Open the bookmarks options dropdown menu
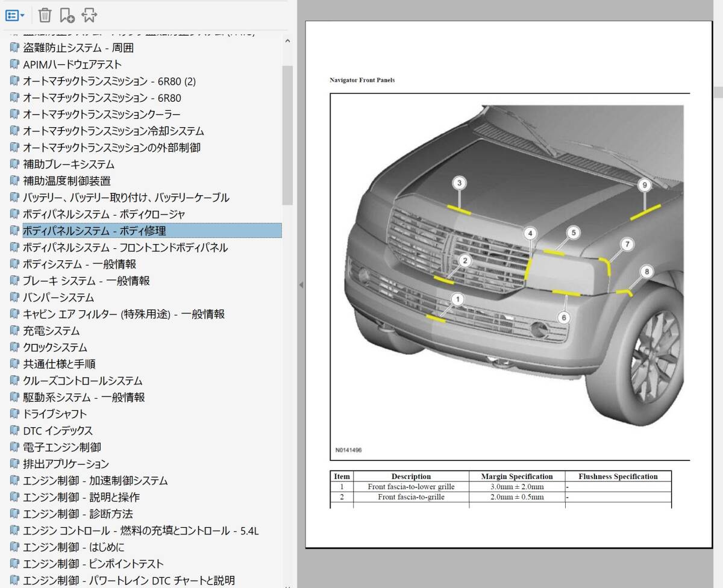This screenshot has height=588, width=723. 14,15
